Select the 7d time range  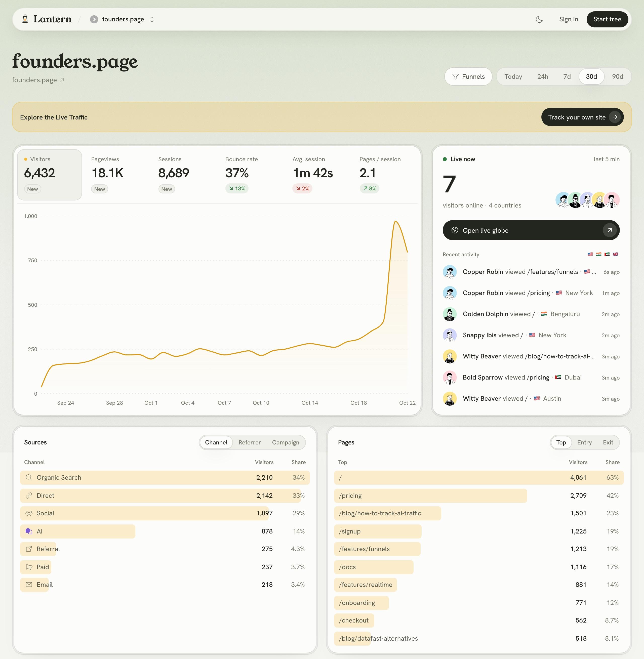pyautogui.click(x=567, y=76)
